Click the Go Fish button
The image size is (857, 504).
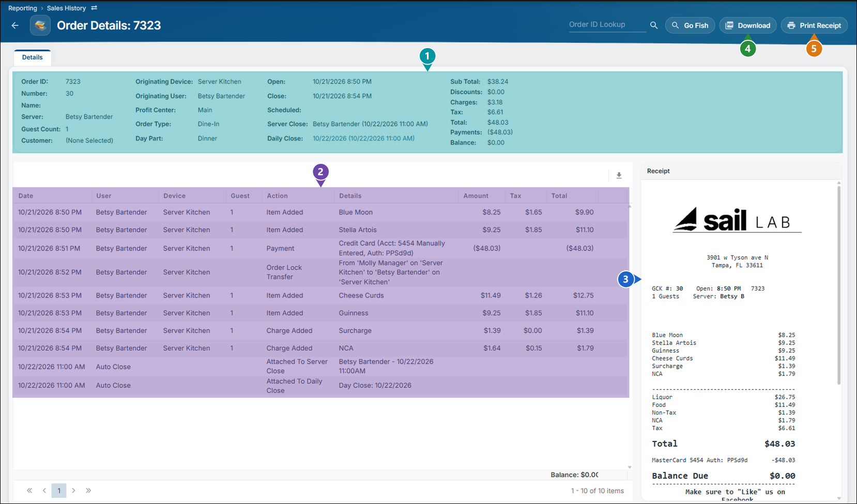[x=690, y=25]
